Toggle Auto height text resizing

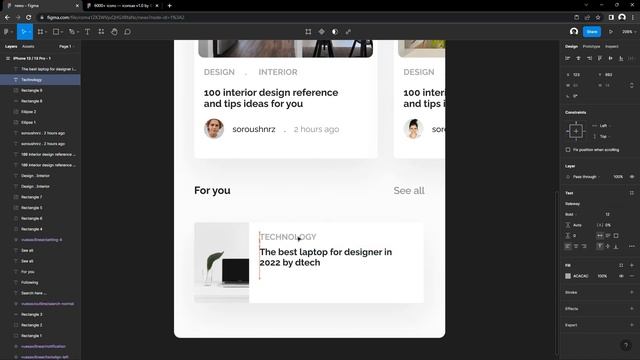click(x=608, y=236)
